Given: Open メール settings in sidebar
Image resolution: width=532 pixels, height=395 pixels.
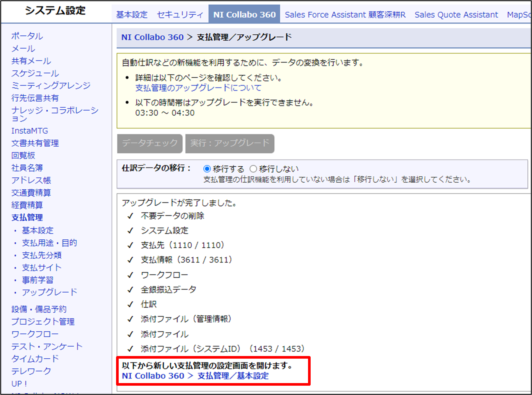Looking at the screenshot, I should point(23,49).
